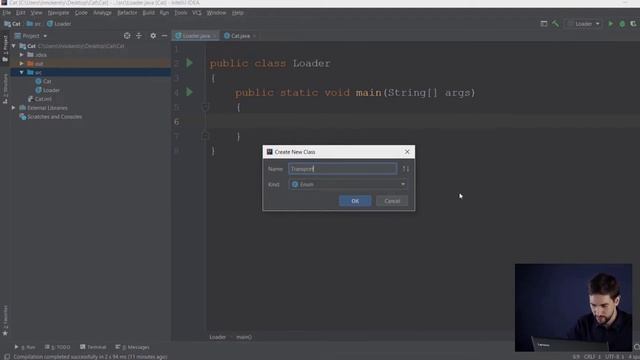Close the Loader.java editor tab
The width and height of the screenshot is (640, 360).
pos(214,36)
